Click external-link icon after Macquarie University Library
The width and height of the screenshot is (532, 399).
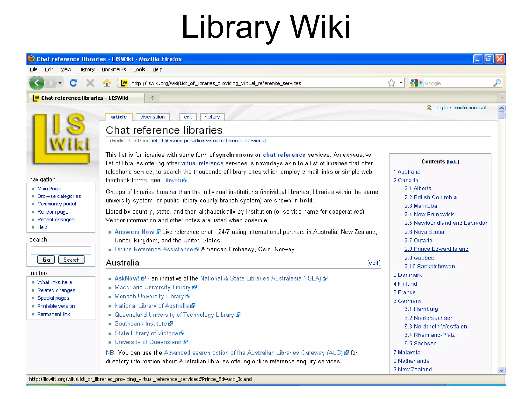coord(195,287)
